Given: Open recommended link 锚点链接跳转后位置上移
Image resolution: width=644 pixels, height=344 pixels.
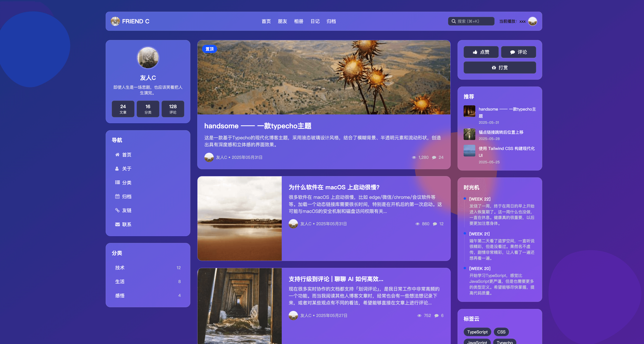Looking at the screenshot, I should coord(501,132).
